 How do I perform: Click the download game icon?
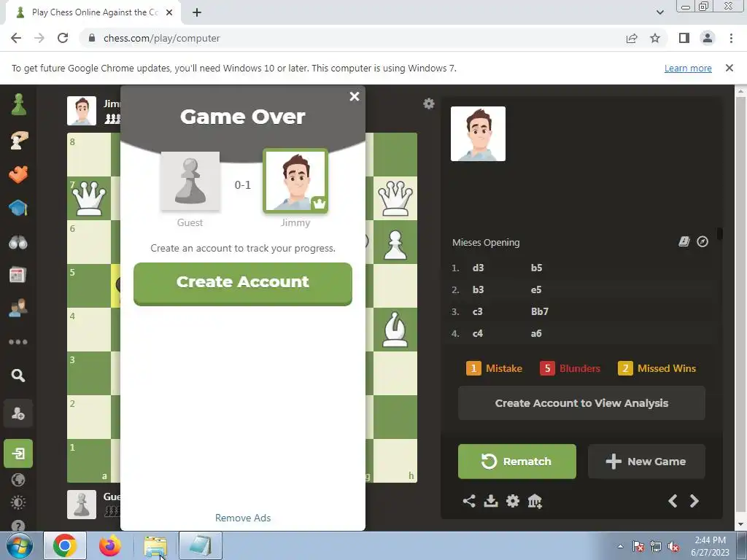click(x=491, y=501)
